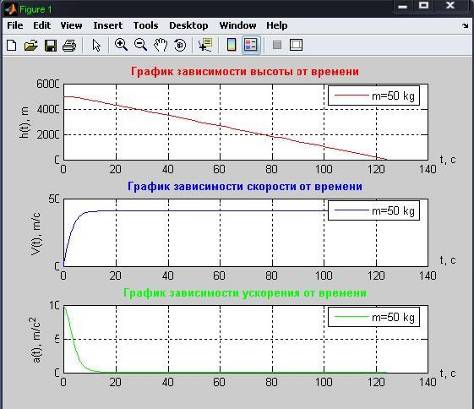This screenshot has width=474, height=409.
Task: Open the Insert menu
Action: tap(108, 26)
